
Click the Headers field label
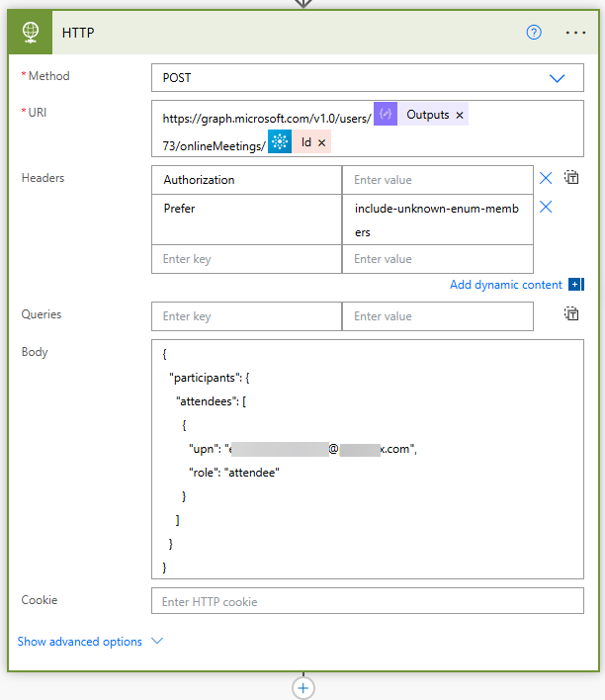tap(43, 178)
